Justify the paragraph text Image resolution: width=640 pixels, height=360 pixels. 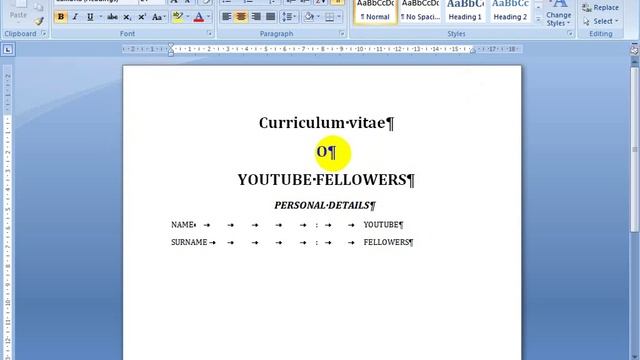pyautogui.click(x=270, y=17)
